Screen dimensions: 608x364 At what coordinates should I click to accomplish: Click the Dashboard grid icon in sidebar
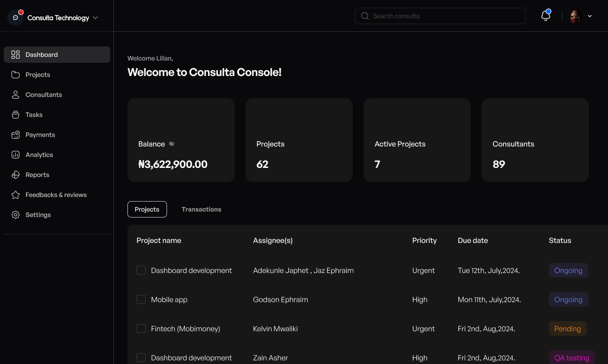pyautogui.click(x=15, y=55)
